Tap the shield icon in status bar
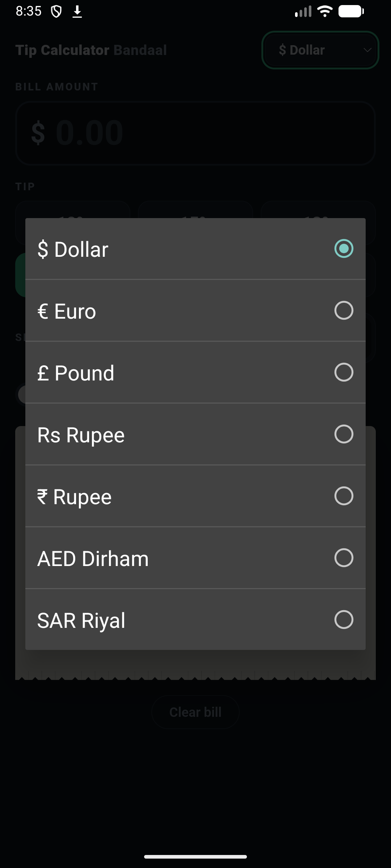The height and width of the screenshot is (868, 391). [x=56, y=12]
